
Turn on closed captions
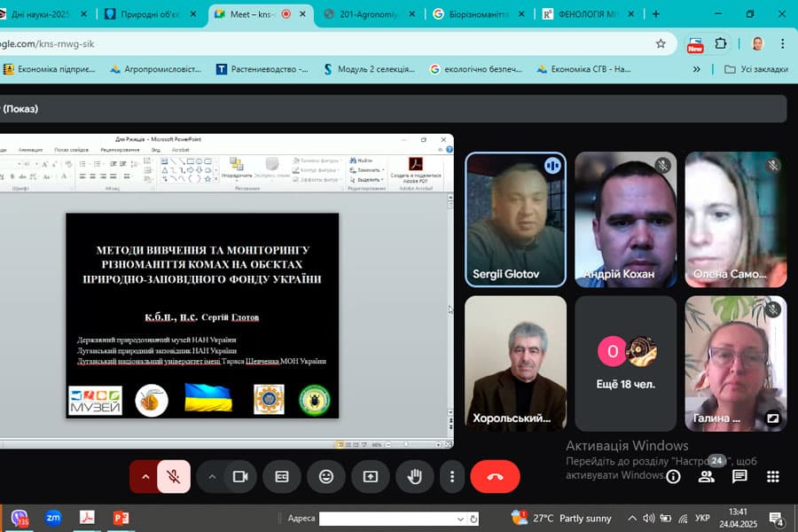282,476
